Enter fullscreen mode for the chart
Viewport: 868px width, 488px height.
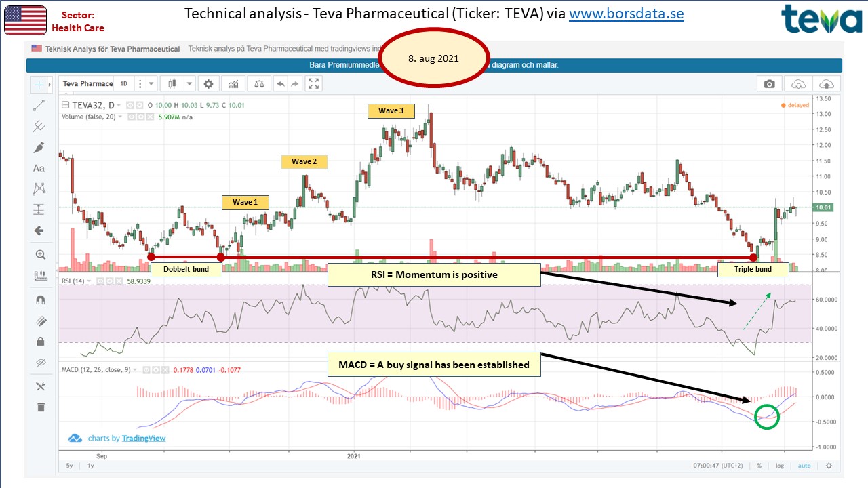coord(313,84)
